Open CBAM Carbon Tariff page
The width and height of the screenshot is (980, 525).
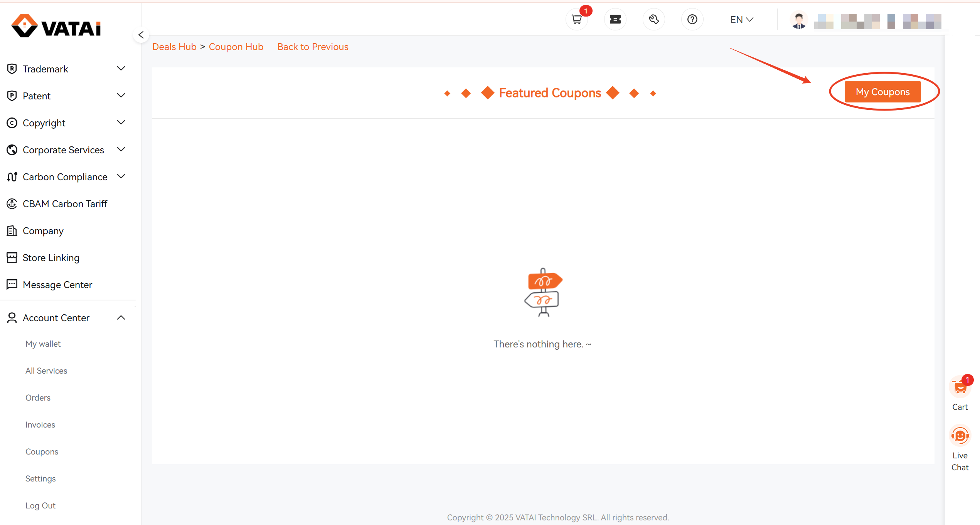[x=65, y=204]
